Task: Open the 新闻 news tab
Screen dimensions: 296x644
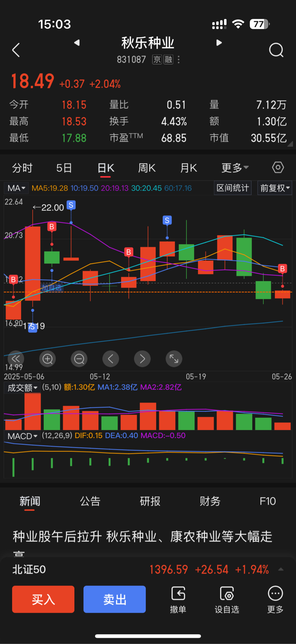Action: 30,501
